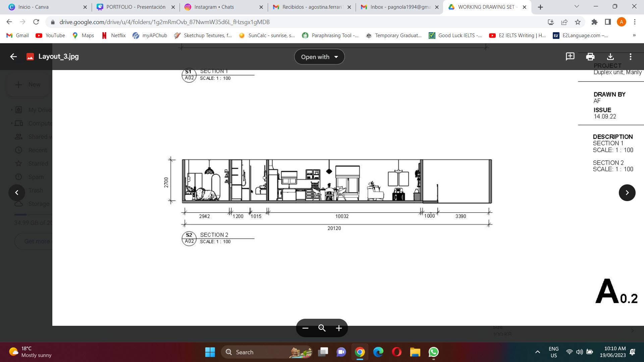644x362 pixels.
Task: Expand the Open with dropdown
Action: tap(319, 57)
